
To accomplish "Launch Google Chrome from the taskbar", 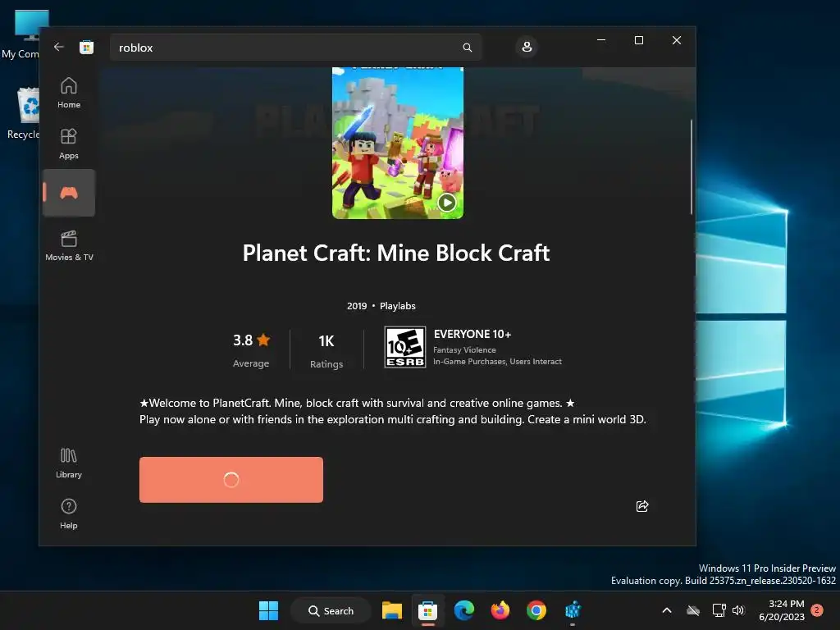I will 536,610.
